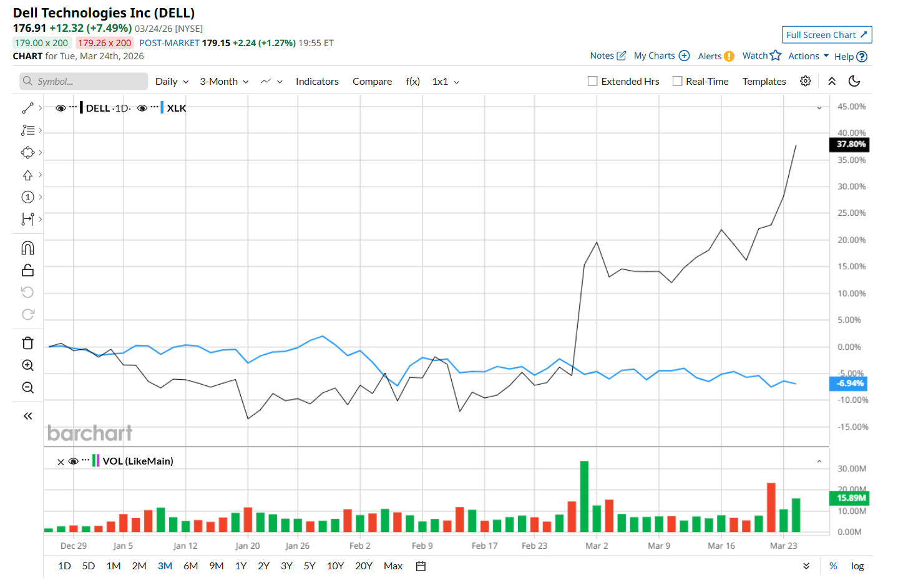Open chart settings gear icon
The image size is (898, 588).
click(x=806, y=81)
